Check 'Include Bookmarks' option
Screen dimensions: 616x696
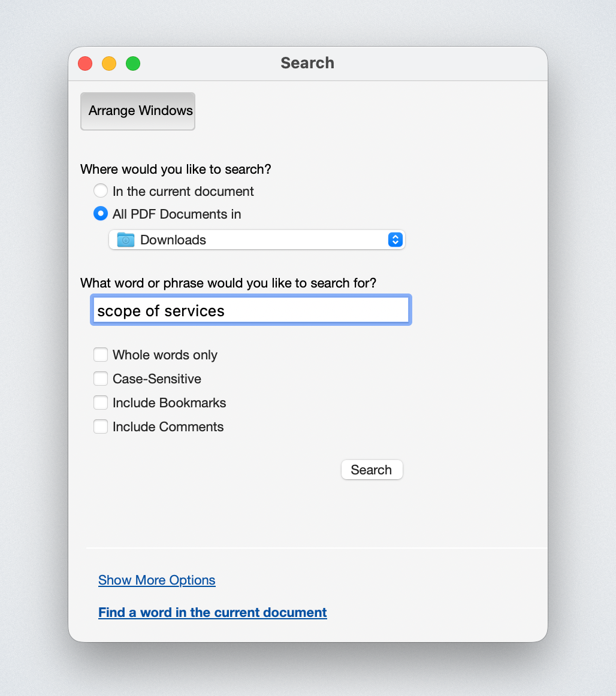pyautogui.click(x=101, y=403)
